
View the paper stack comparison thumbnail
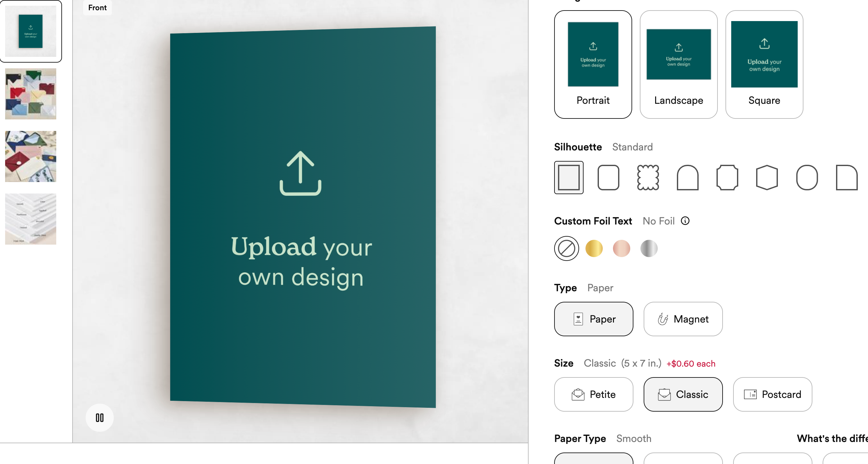point(30,219)
